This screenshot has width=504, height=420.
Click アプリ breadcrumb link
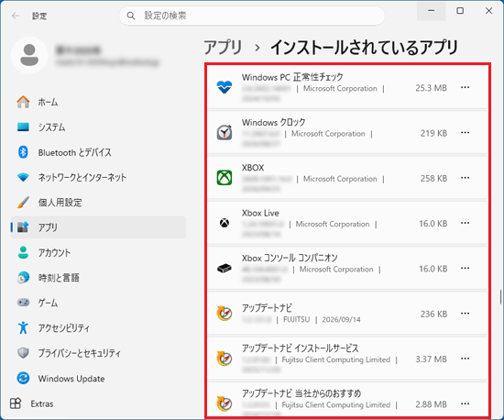pos(223,48)
